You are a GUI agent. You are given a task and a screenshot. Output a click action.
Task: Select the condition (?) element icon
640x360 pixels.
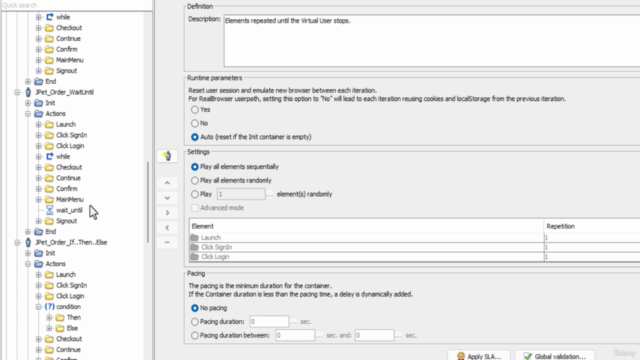coord(49,307)
